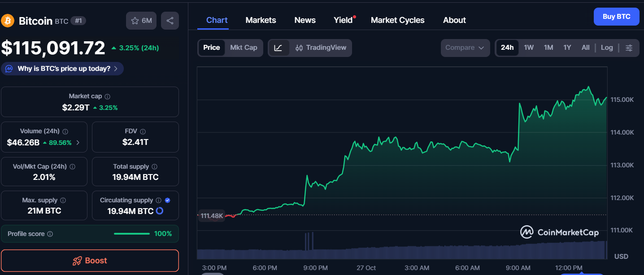Open the Chart tab
This screenshot has height=275, width=644.
217,20
